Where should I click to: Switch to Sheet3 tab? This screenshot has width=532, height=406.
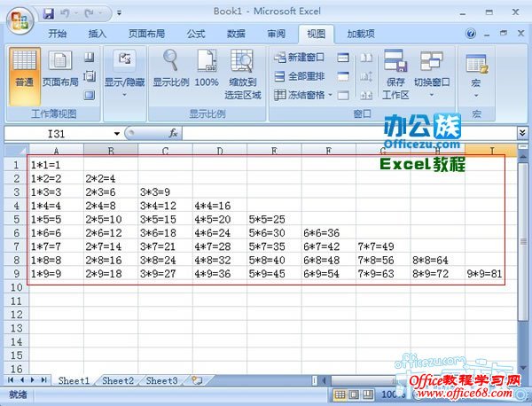pyautogui.click(x=162, y=380)
